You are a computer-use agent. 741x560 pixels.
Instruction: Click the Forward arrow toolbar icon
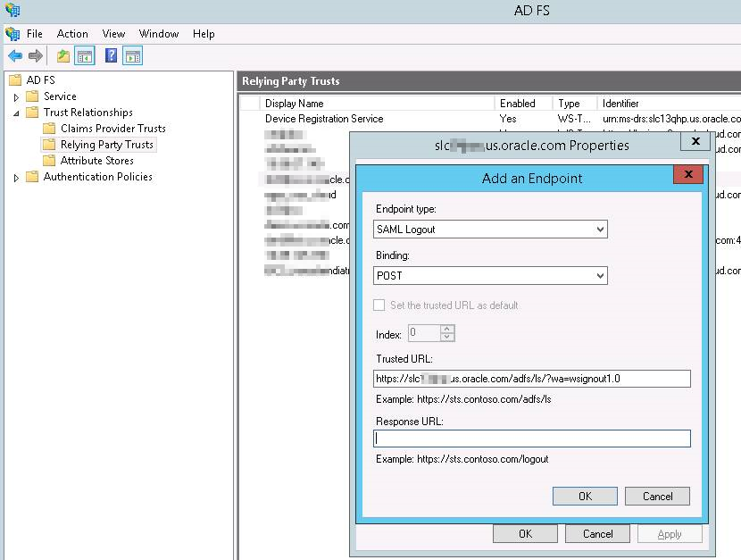pyautogui.click(x=36, y=55)
